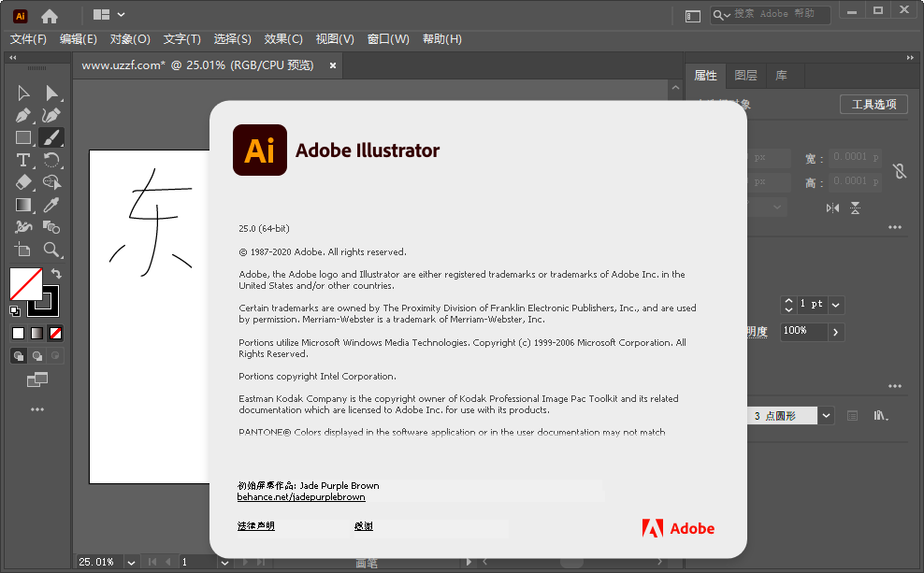Screen dimensions: 924x573
Task: Click the 工具选项 button
Action: point(873,105)
